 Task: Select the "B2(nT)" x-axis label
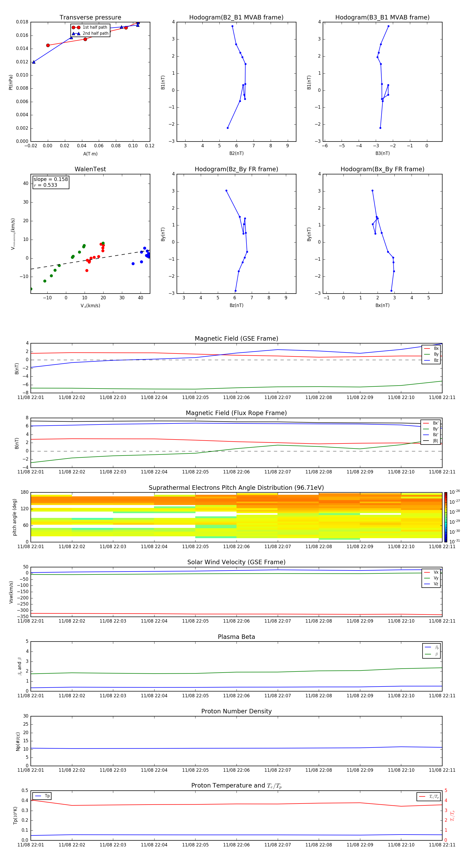[236, 153]
